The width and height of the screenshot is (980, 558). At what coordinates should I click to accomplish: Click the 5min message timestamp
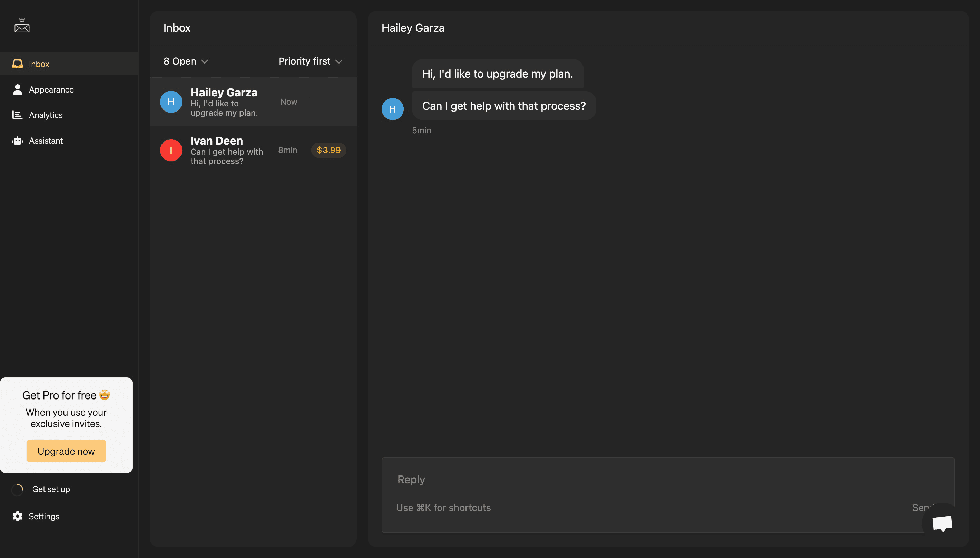[x=421, y=130]
